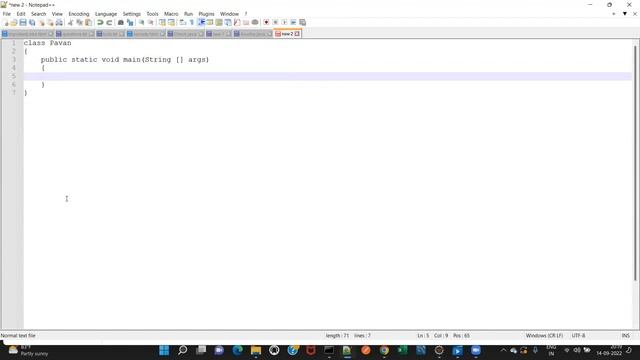This screenshot has width=640, height=360.
Task: Click the 'class Pavan' text on line 1
Action: click(47, 43)
